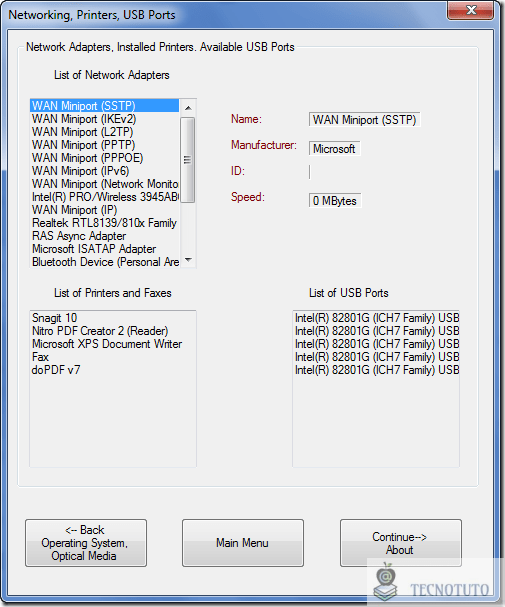The image size is (505, 607).
Task: Select Microsoft ISATAP Adapter entry
Action: coord(104,249)
